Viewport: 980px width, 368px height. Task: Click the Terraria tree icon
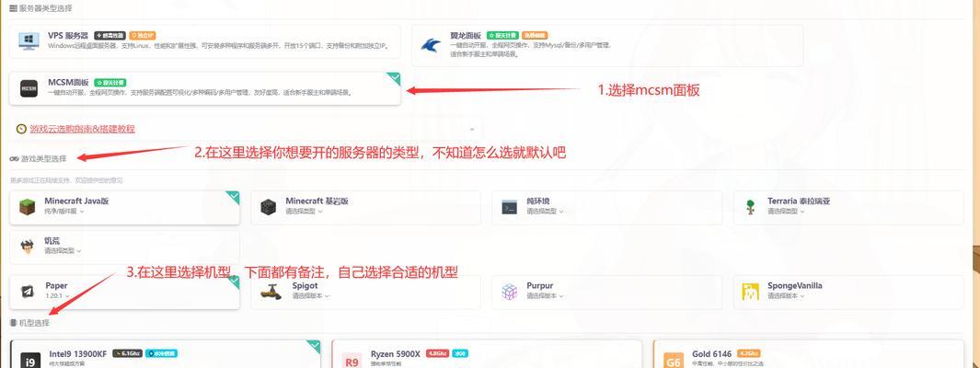pyautogui.click(x=750, y=207)
